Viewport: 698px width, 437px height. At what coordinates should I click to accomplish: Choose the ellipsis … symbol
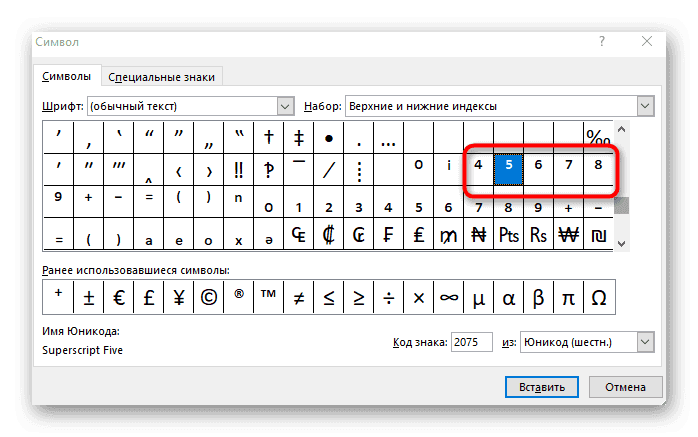[389, 138]
